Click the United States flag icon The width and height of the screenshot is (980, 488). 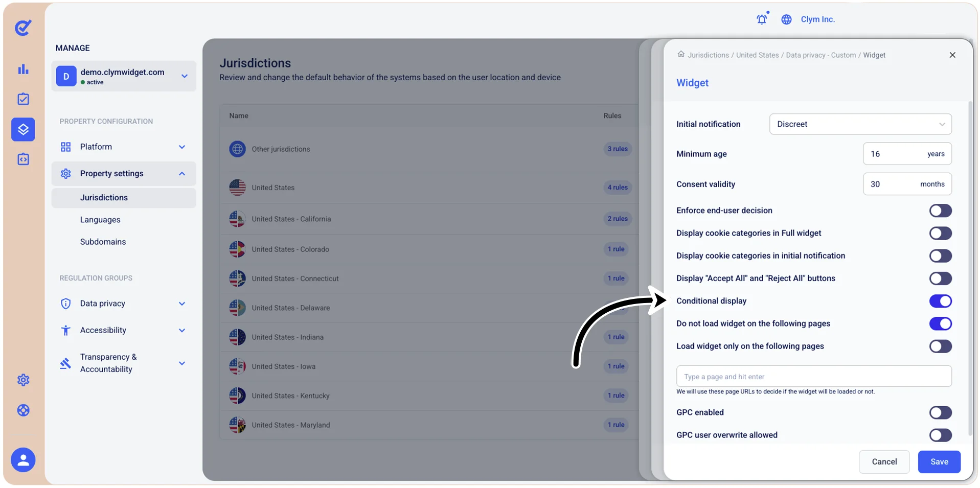[x=237, y=188]
